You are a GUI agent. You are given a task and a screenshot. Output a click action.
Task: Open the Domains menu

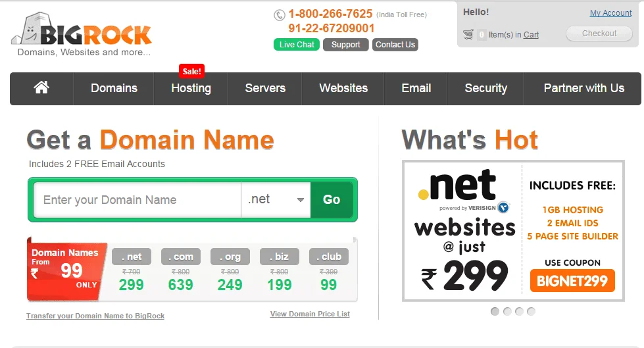coord(114,88)
